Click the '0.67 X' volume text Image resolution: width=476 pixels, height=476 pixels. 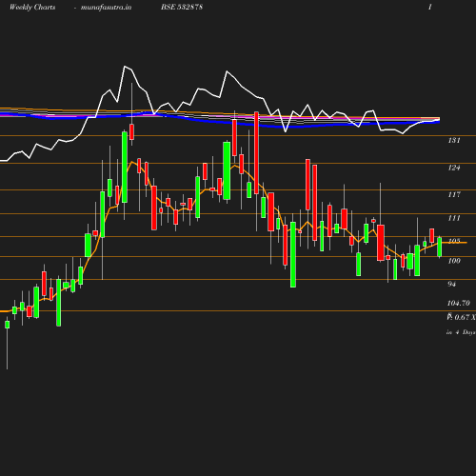[465, 317]
